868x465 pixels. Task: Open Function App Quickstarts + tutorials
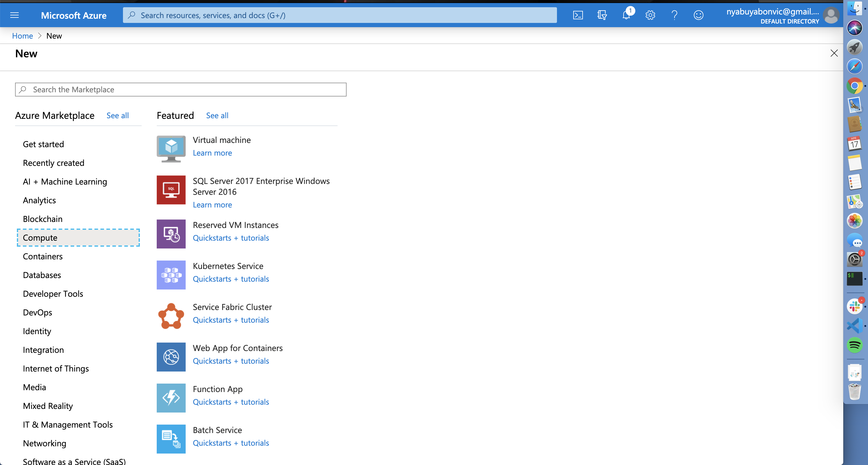231,402
